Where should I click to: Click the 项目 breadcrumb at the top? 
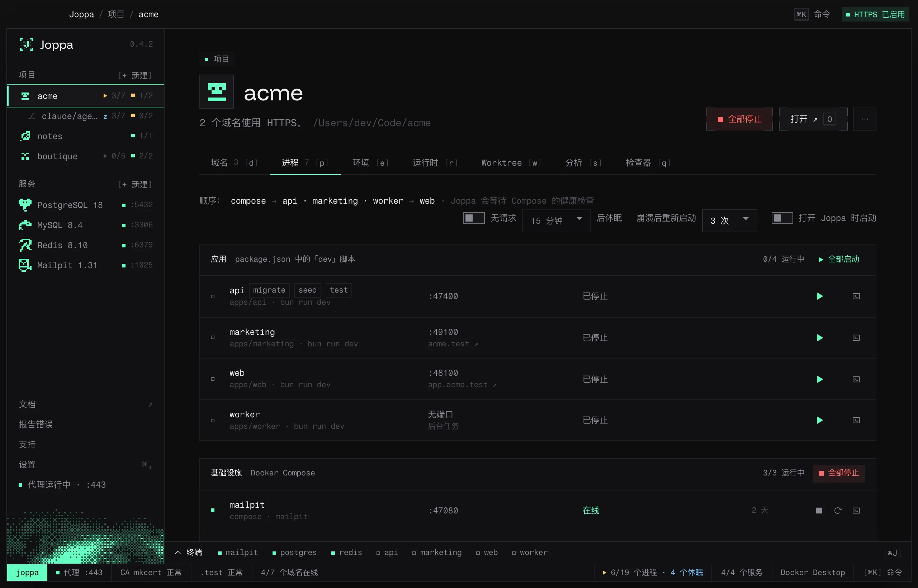coord(116,14)
